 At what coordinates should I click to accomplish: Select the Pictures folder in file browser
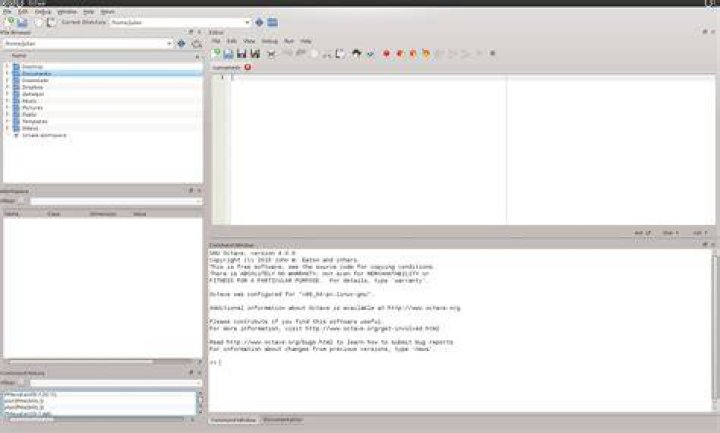33,108
